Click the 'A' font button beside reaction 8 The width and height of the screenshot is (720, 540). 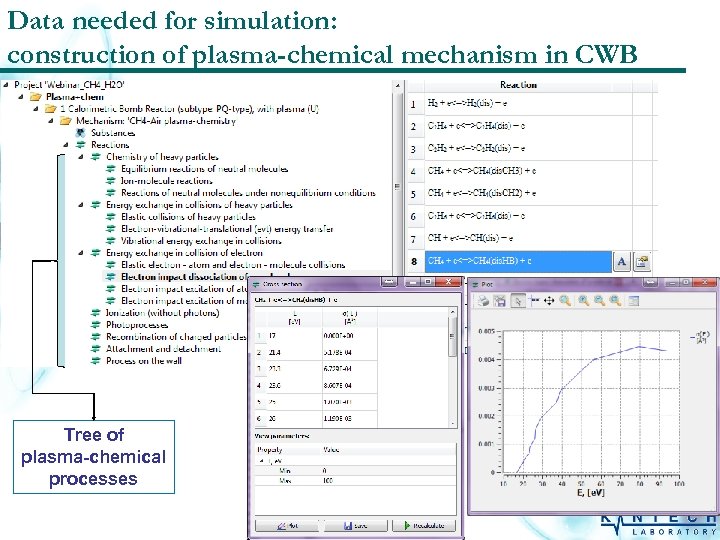(622, 262)
